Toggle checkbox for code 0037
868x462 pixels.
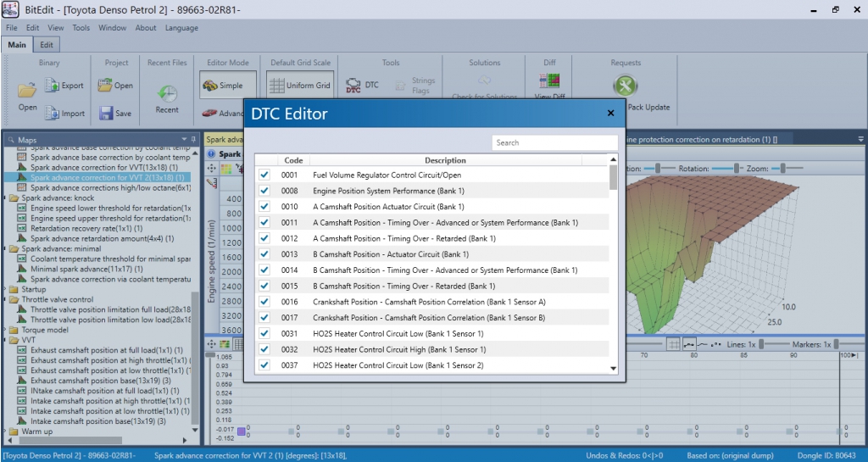[x=264, y=365]
